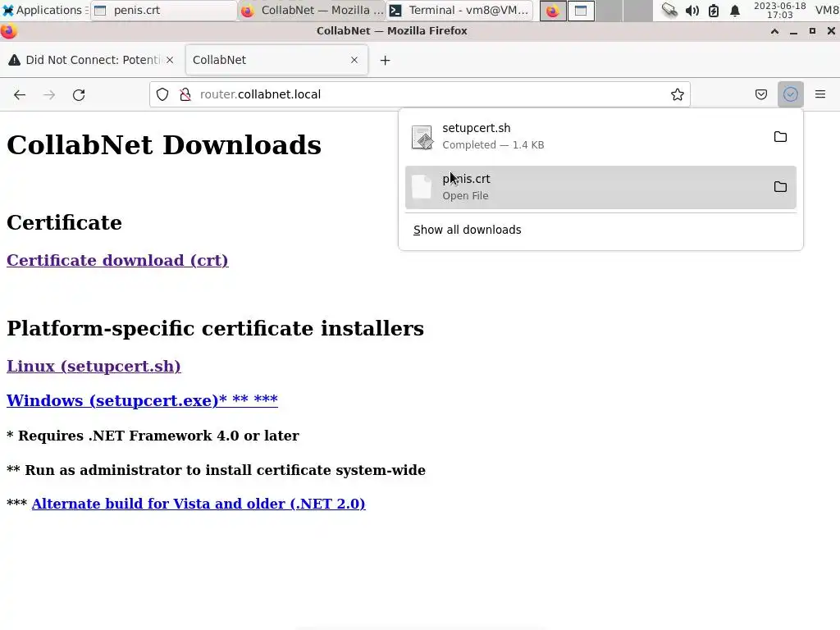Open the shield tracking protection icon
840x630 pixels.
pyautogui.click(x=162, y=95)
